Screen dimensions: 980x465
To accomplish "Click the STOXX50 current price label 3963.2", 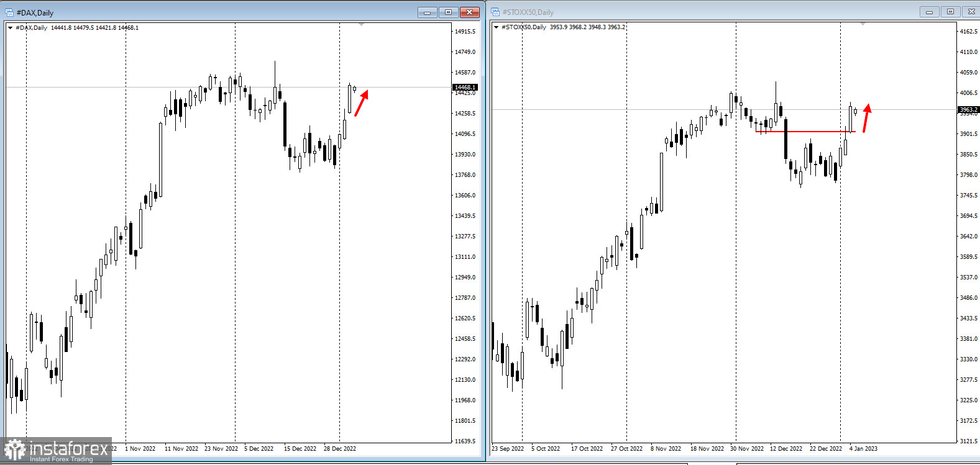I will (968, 110).
